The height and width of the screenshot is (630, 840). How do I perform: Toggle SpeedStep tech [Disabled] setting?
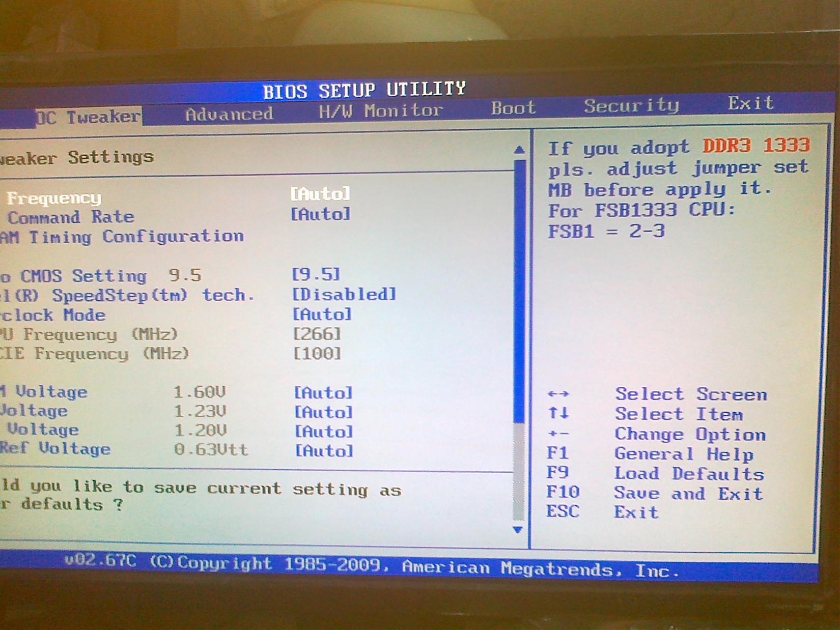pyautogui.click(x=344, y=294)
